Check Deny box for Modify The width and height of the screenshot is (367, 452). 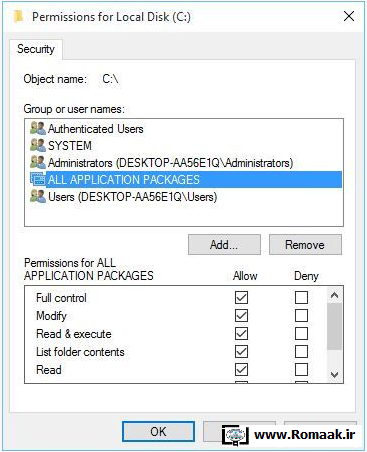click(x=301, y=315)
